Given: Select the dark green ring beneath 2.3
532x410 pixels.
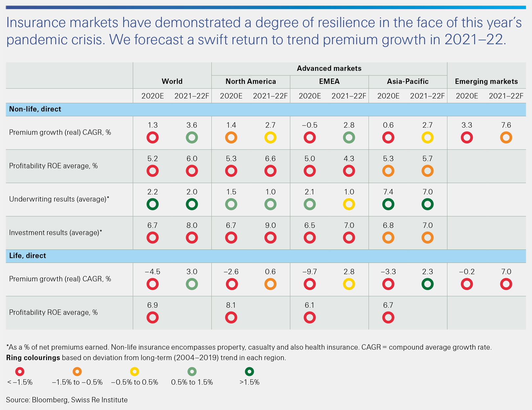Looking at the screenshot, I should [427, 284].
